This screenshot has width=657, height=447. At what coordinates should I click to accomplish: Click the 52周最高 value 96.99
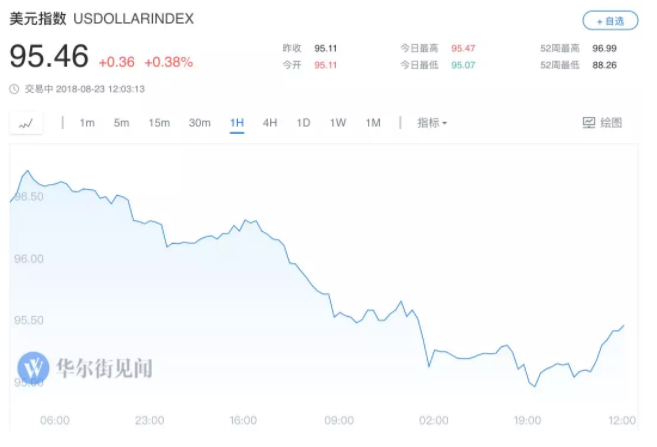point(604,48)
